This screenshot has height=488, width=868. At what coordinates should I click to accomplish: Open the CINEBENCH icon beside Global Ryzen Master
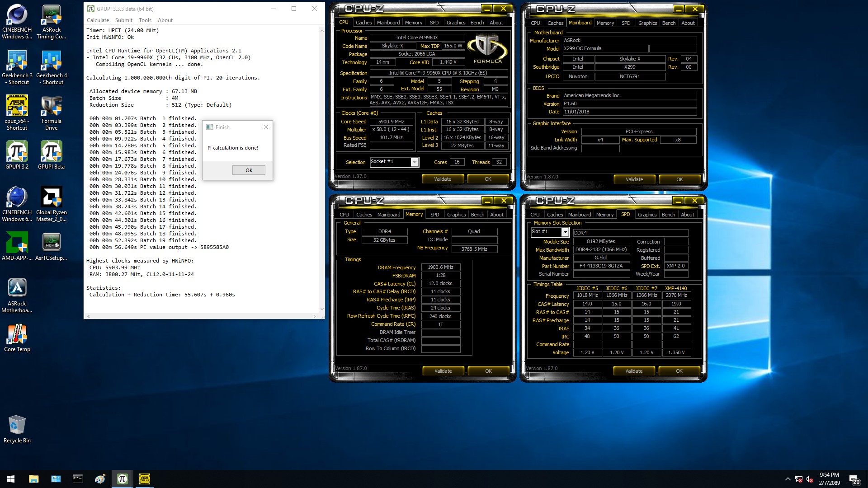coord(17,204)
